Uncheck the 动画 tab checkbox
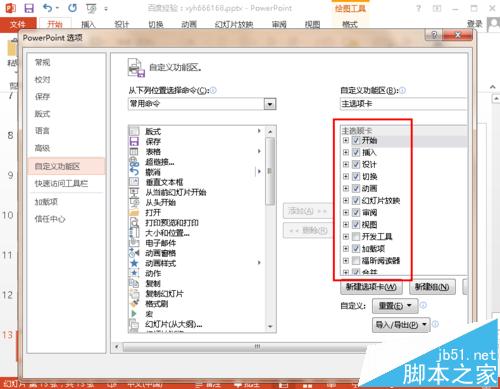Viewport: 500px width, 389px height. point(356,188)
